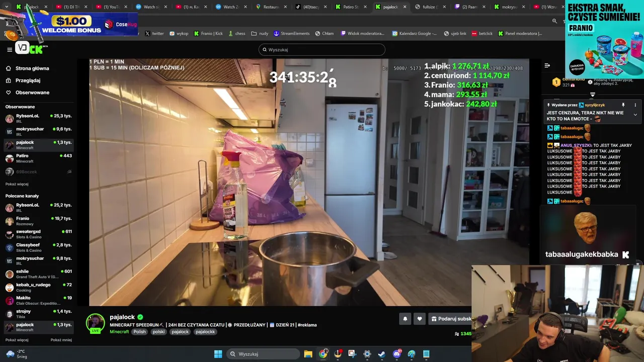This screenshot has width=644, height=362.
Task: Select the polski tag
Action: pyautogui.click(x=158, y=332)
